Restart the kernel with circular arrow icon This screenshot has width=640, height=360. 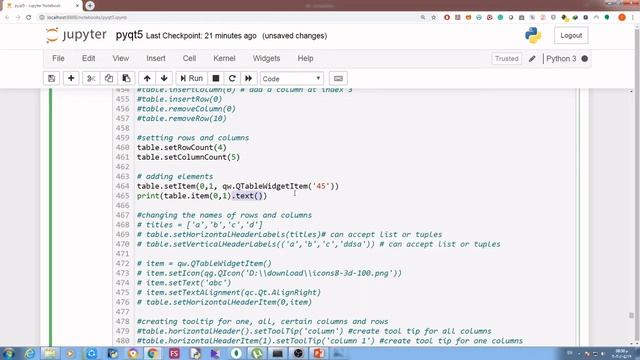coord(232,78)
